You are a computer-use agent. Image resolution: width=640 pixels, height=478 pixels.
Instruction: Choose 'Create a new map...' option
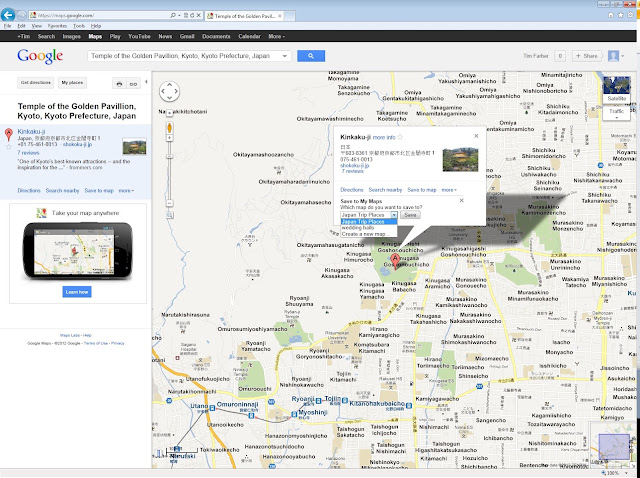tap(368, 234)
